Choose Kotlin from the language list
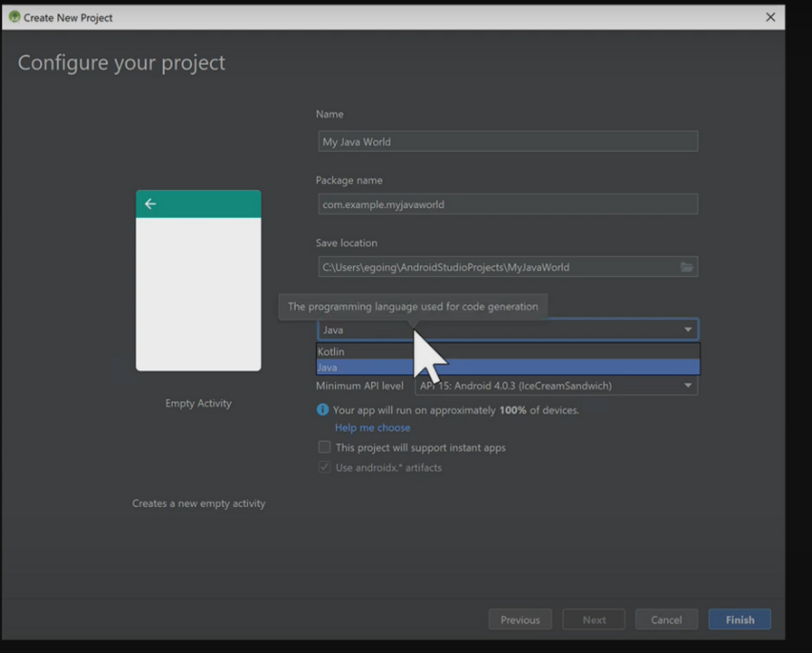Image resolution: width=812 pixels, height=653 pixels. click(508, 351)
